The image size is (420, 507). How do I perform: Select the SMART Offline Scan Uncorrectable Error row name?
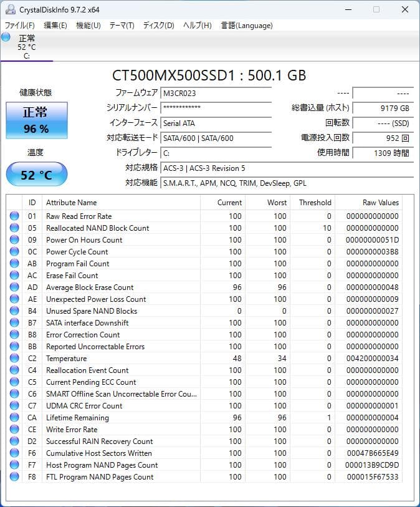tap(121, 394)
